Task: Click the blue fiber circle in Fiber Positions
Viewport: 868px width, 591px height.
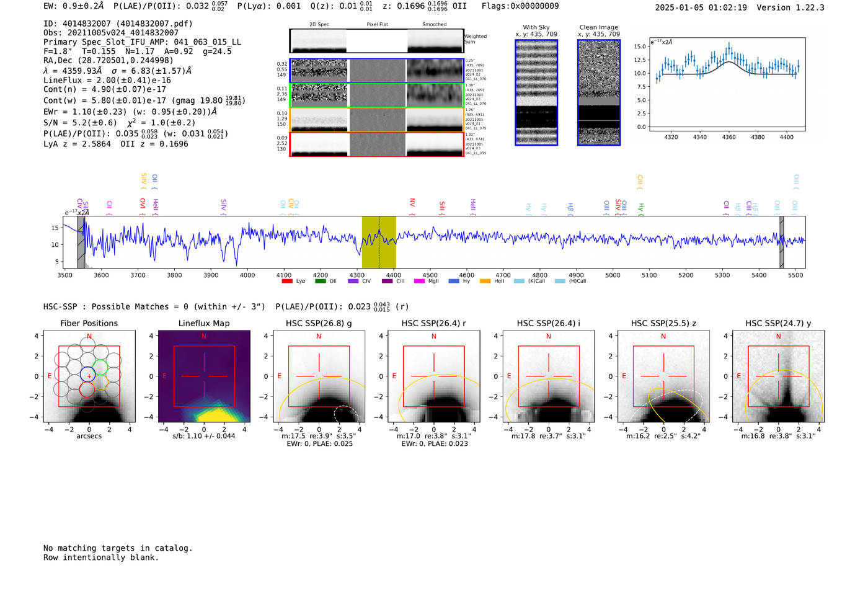Action: click(88, 375)
